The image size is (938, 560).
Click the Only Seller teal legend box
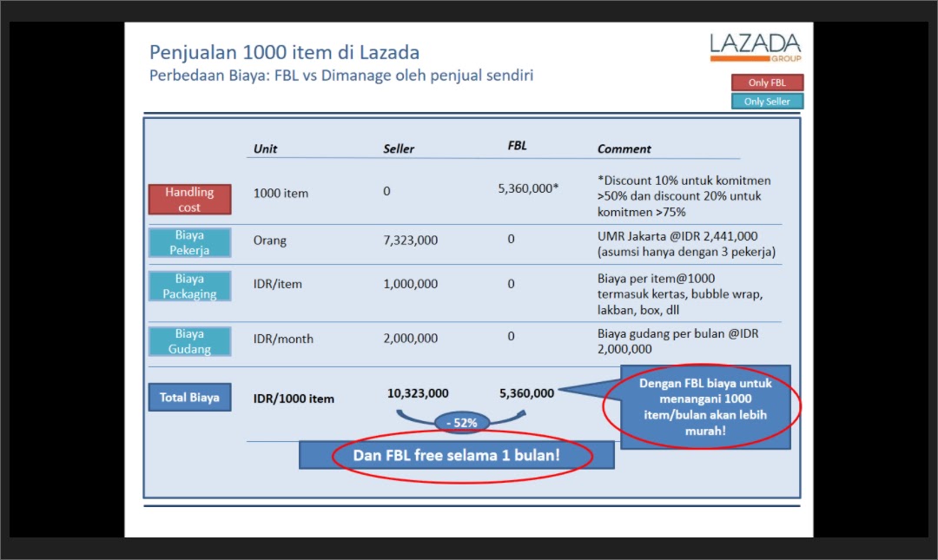[x=767, y=101]
